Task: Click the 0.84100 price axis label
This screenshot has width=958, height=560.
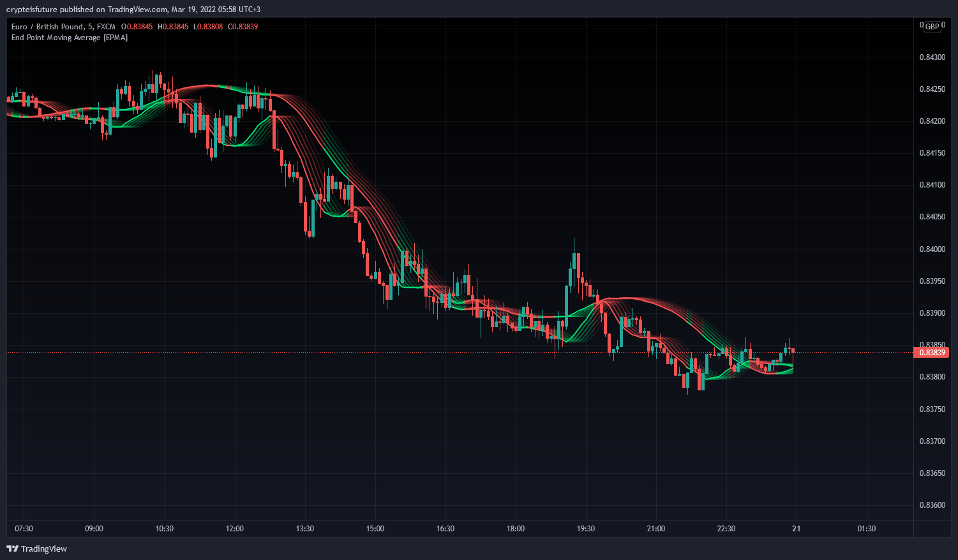Action: click(932, 185)
